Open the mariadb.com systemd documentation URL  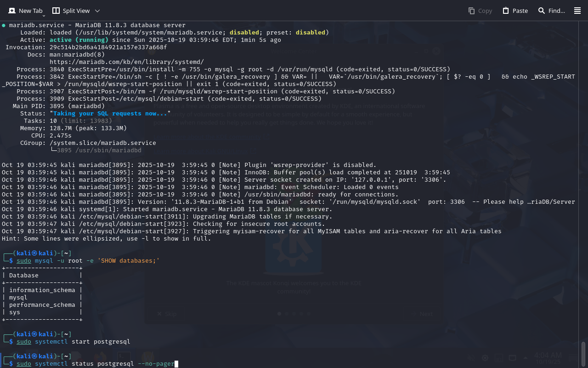click(126, 62)
